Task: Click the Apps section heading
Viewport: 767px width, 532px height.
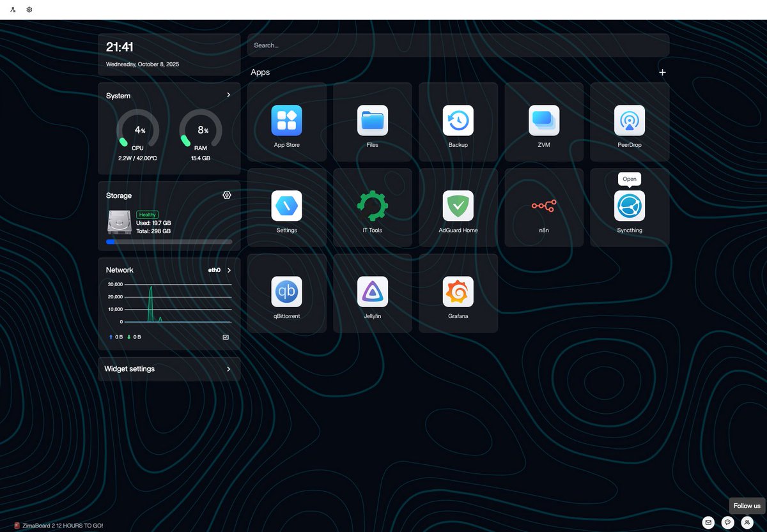Action: point(260,72)
